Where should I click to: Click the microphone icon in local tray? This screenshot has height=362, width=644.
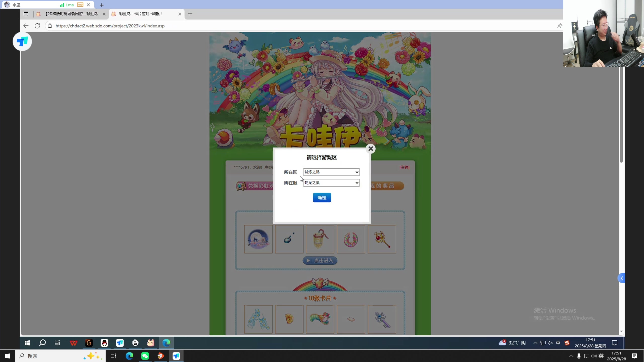(579, 356)
